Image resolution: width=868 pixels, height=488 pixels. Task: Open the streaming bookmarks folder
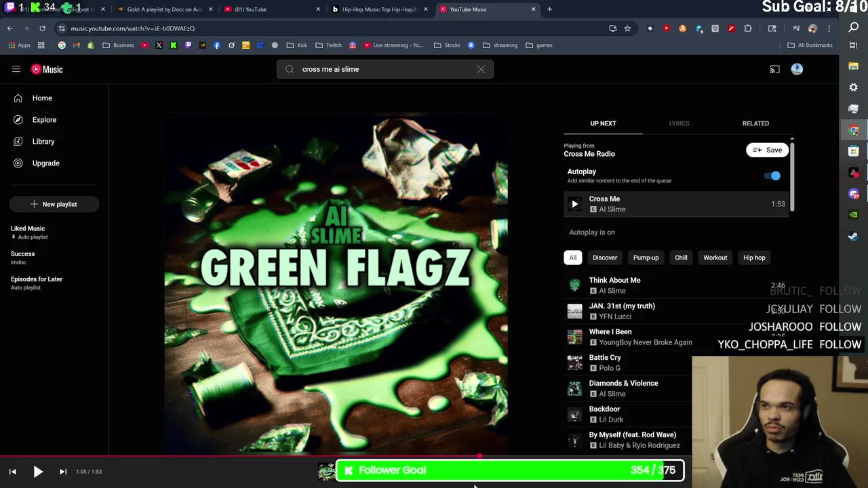(x=500, y=45)
